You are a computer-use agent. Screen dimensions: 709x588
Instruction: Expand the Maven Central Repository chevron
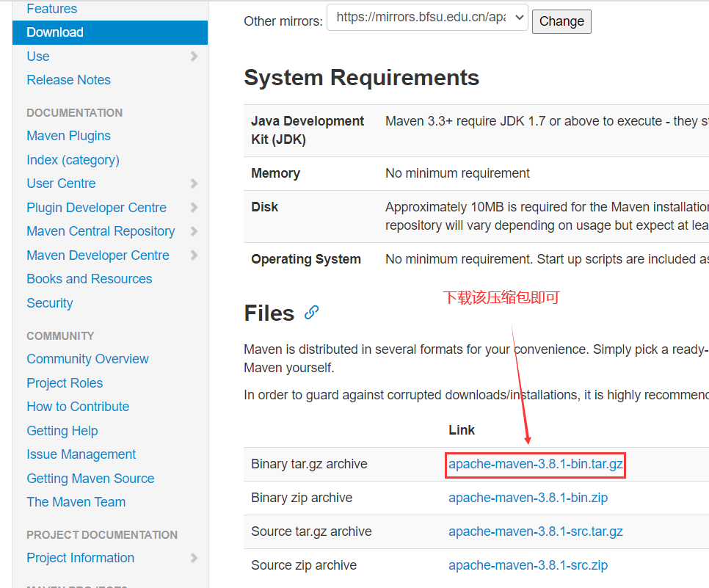[194, 231]
